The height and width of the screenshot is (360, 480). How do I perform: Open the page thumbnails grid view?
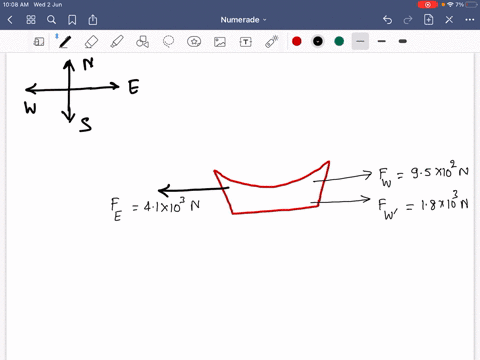[31, 20]
